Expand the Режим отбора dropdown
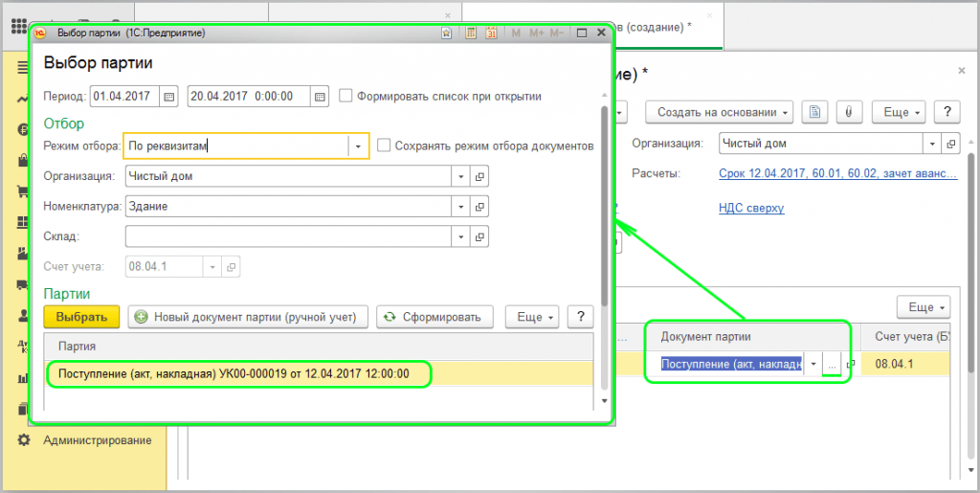Image resolution: width=980 pixels, height=493 pixels. click(x=358, y=146)
